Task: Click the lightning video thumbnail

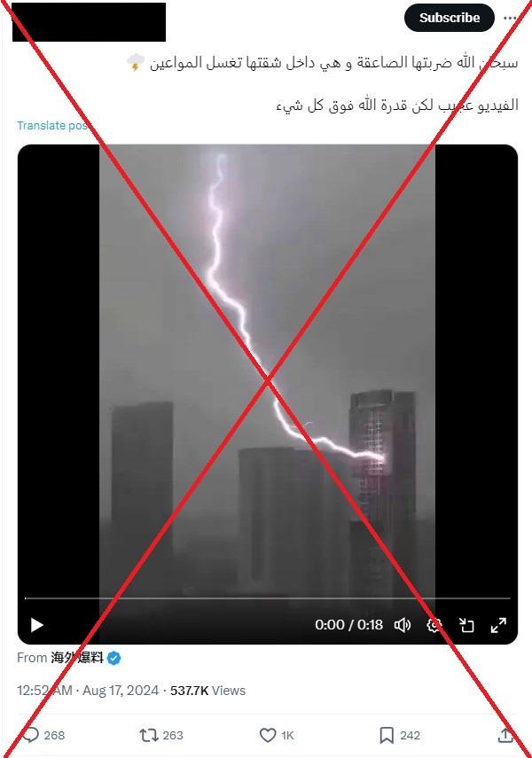Action: 268,367
